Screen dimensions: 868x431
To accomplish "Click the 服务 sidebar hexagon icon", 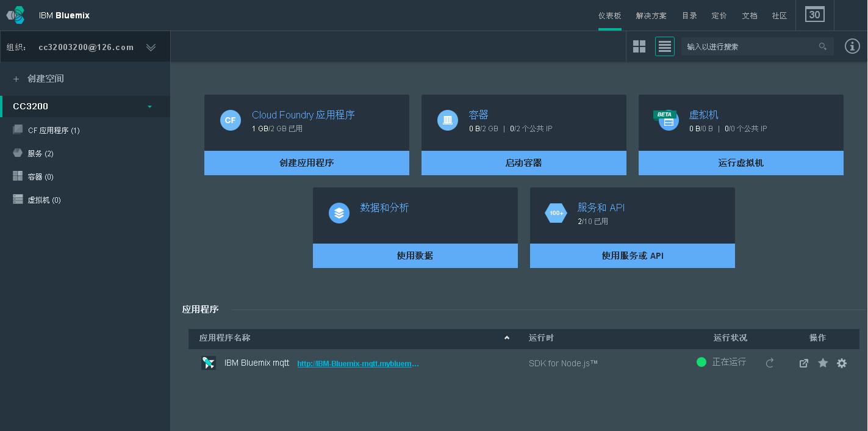I will (x=18, y=153).
